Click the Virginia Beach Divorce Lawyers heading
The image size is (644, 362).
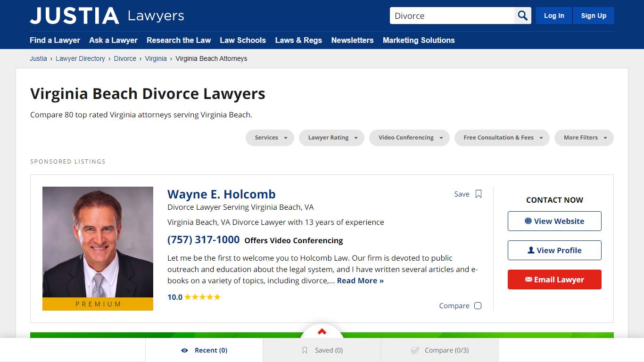148,93
